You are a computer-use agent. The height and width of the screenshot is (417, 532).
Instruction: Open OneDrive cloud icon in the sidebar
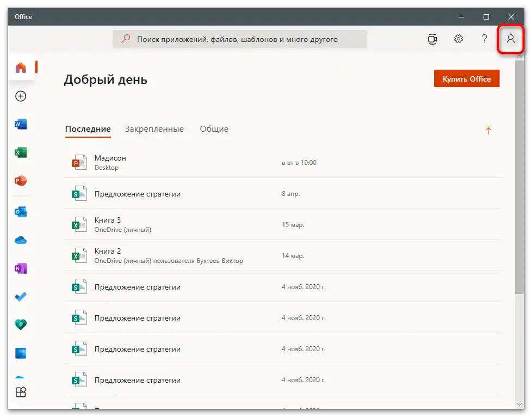point(21,241)
